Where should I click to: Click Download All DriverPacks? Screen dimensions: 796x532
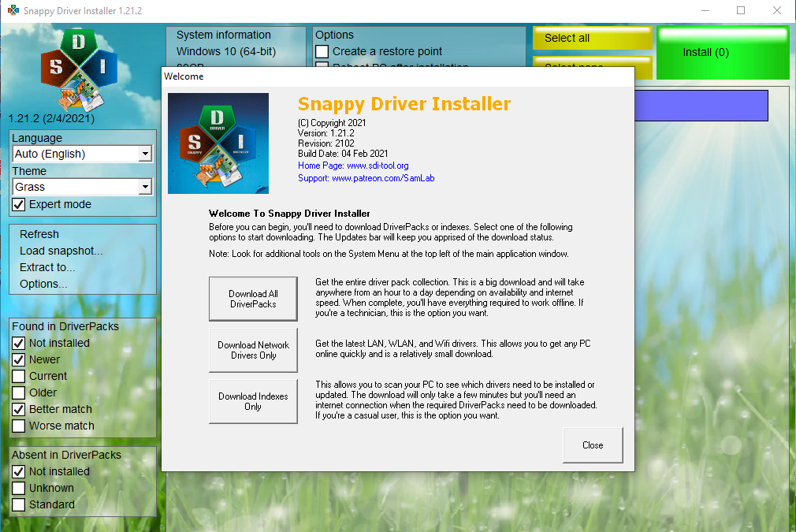pyautogui.click(x=252, y=298)
